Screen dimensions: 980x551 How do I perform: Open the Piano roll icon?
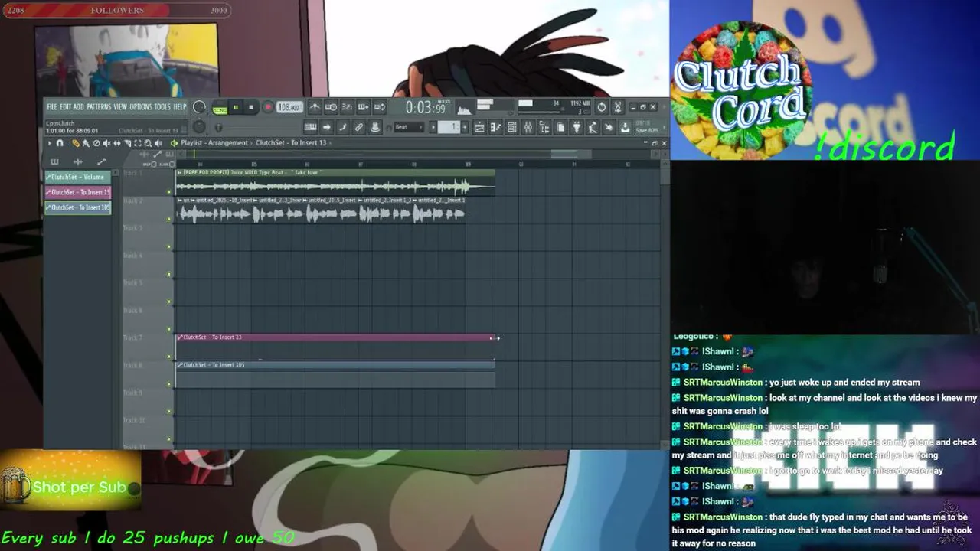click(495, 127)
